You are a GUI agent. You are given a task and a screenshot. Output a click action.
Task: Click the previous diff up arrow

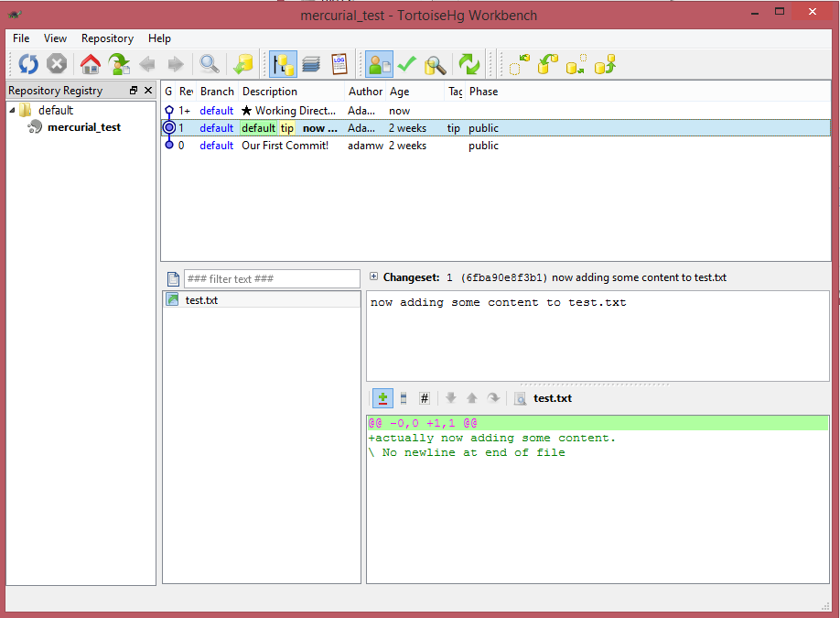472,398
